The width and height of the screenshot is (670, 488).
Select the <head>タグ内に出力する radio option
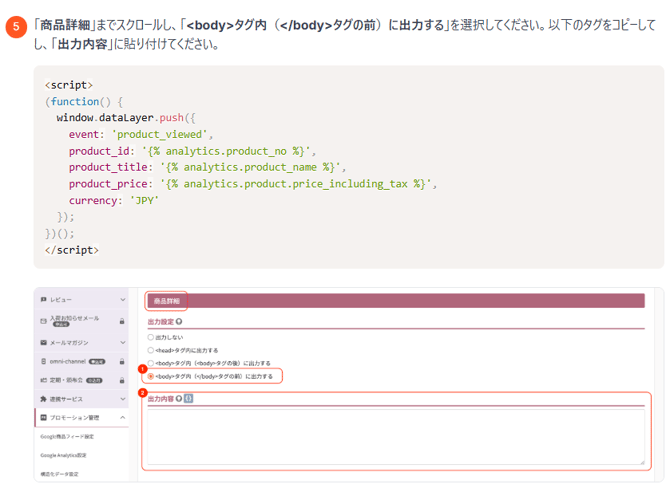click(150, 350)
